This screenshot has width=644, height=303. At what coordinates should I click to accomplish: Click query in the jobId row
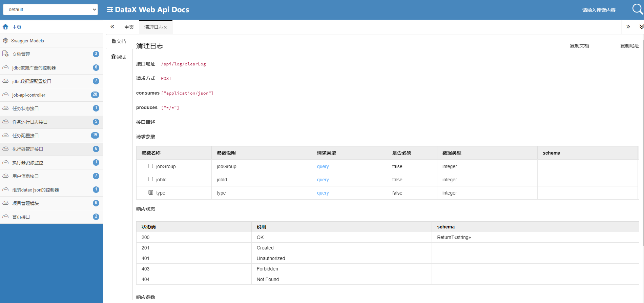(x=323, y=180)
